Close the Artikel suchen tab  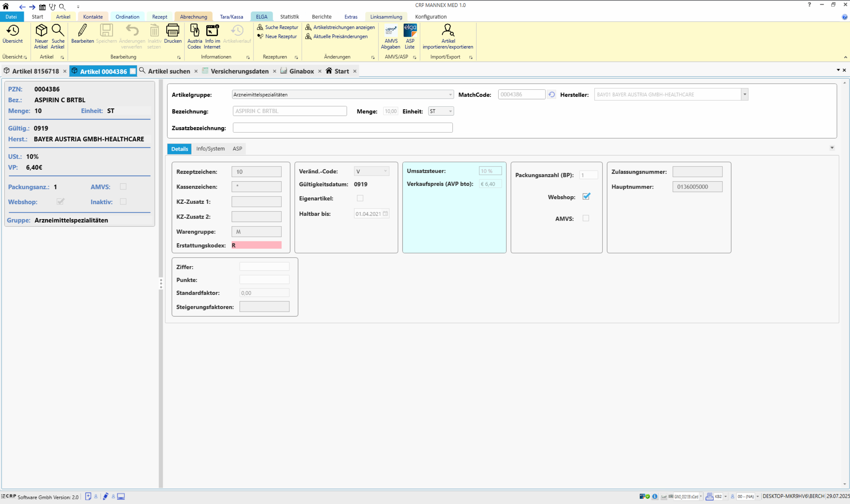tap(196, 71)
